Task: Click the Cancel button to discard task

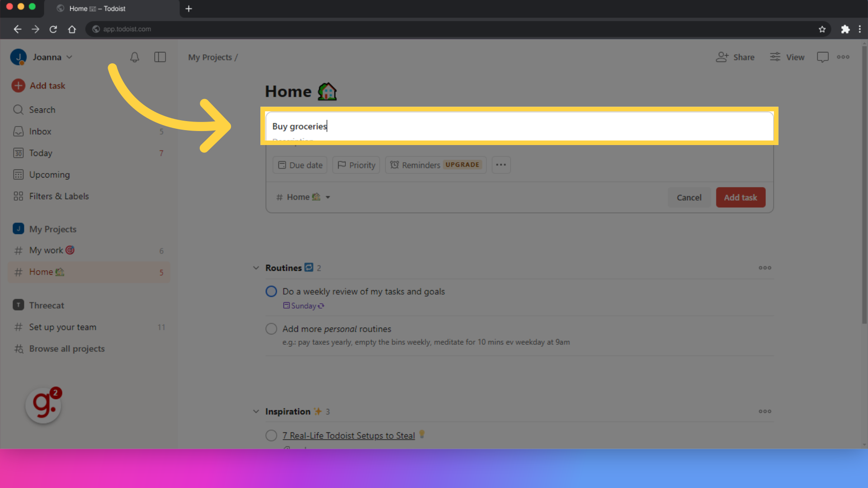Action: pos(689,197)
